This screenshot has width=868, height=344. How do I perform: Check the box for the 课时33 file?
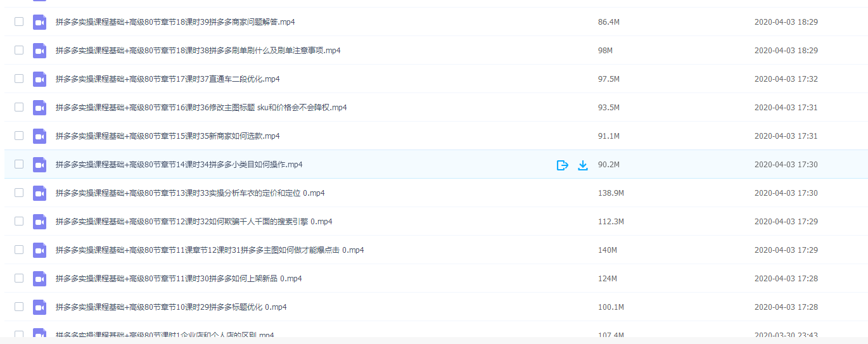point(19,193)
